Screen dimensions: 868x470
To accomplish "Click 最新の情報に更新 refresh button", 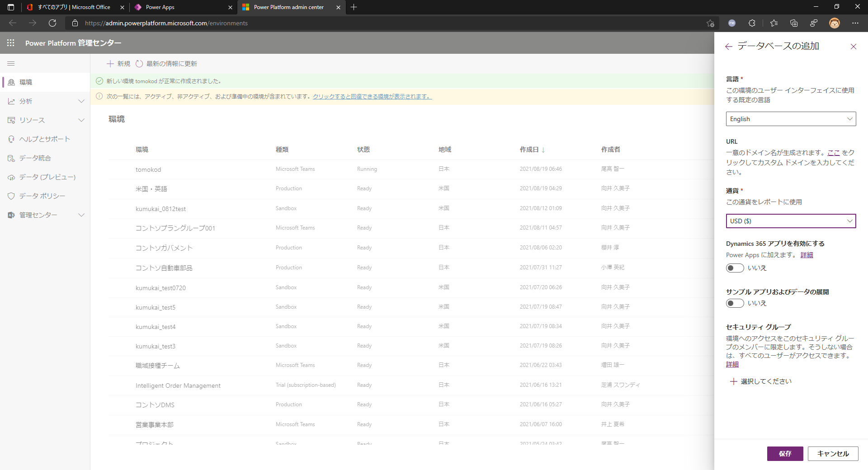I will [x=166, y=64].
